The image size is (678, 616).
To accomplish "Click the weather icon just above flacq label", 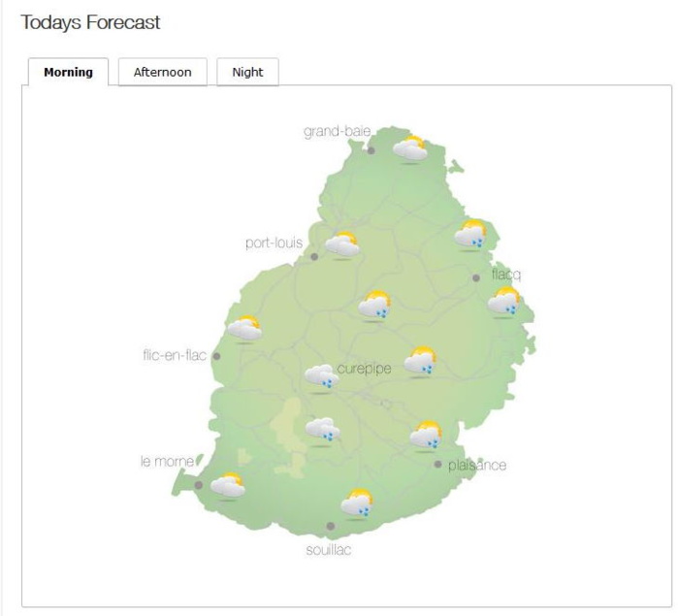I will click(471, 235).
